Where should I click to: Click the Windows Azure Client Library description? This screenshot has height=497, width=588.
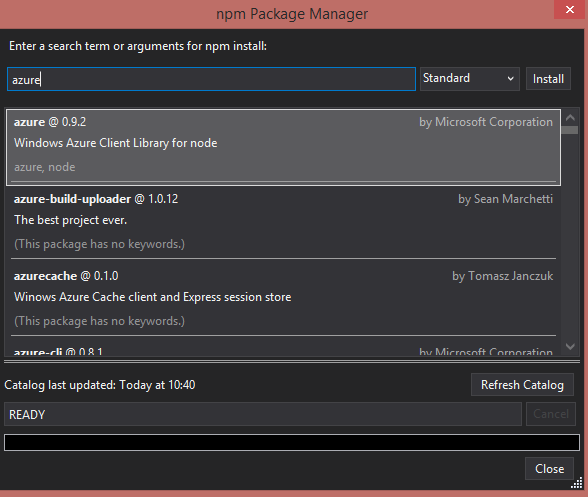[116, 143]
